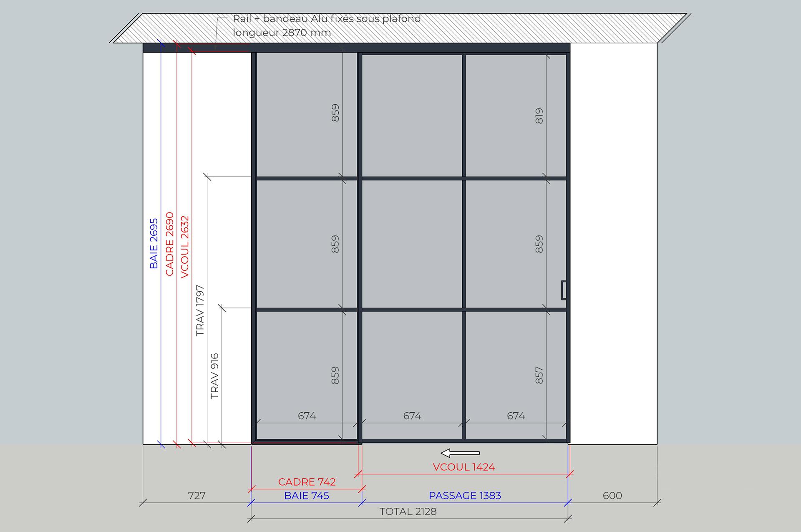This screenshot has height=532, width=801.
Task: Select the 'TRAV 1797' dimension label
Action: (200, 310)
